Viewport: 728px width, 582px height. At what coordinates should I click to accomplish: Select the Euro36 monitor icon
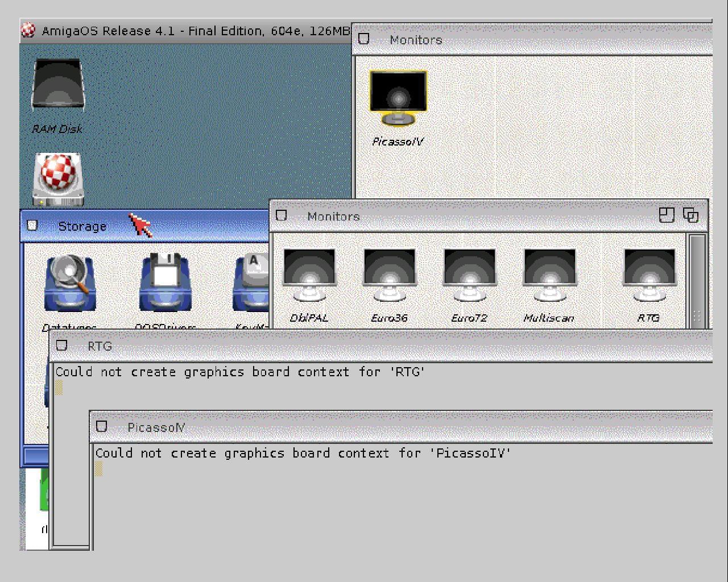390,285
